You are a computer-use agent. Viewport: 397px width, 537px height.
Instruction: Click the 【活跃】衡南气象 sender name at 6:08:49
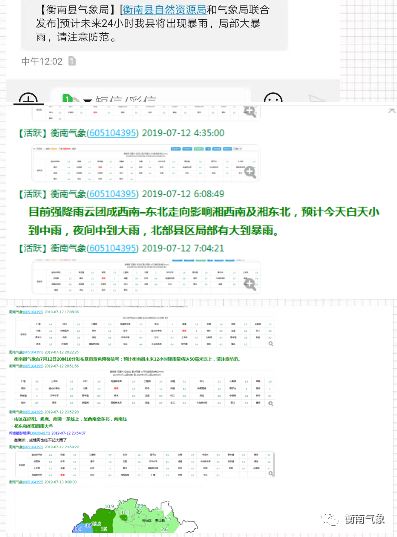(x=51, y=194)
